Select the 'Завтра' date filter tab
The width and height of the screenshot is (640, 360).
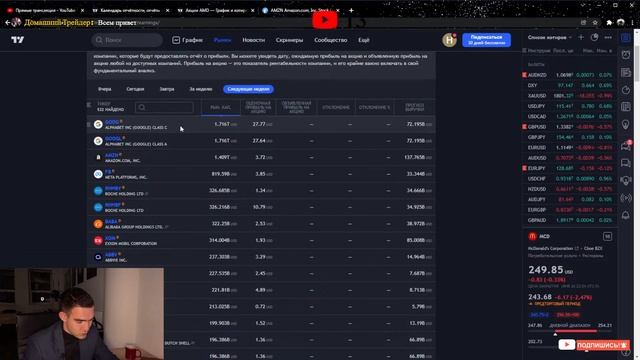(167, 89)
